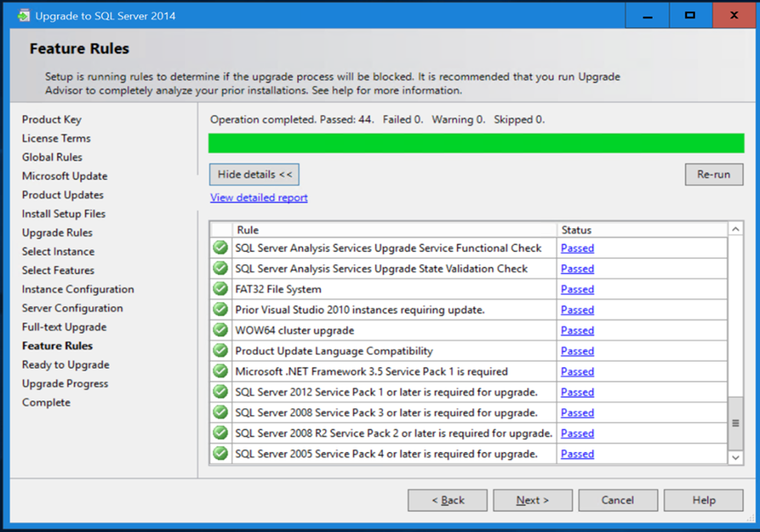Select Install Setup Files step in sidebar
This screenshot has width=760, height=532.
click(63, 214)
